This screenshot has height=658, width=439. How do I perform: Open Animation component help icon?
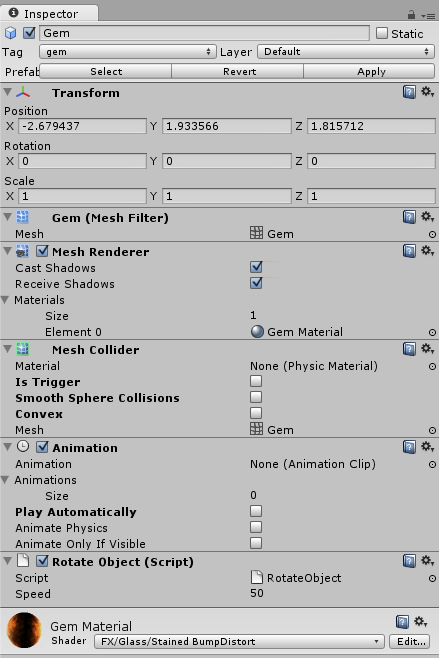(x=409, y=447)
